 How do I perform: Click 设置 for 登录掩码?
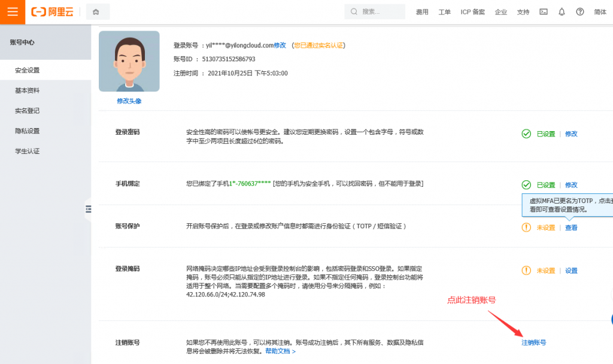pos(571,271)
